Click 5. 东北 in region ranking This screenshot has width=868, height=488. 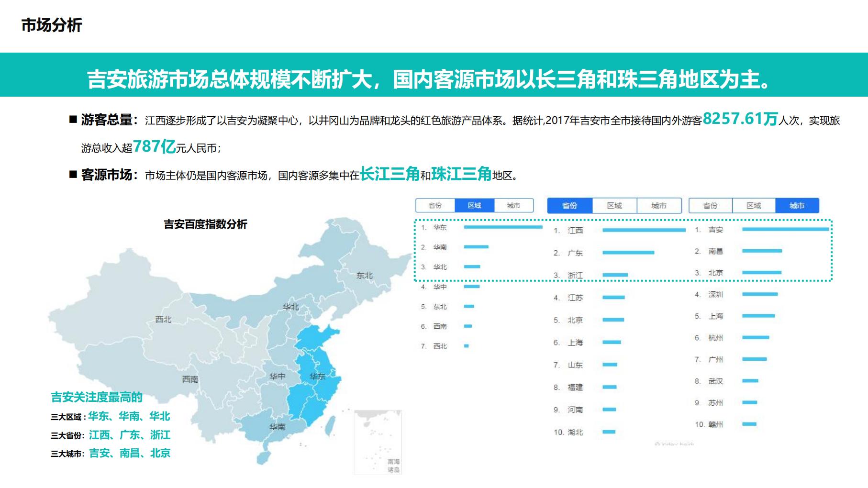(x=434, y=306)
